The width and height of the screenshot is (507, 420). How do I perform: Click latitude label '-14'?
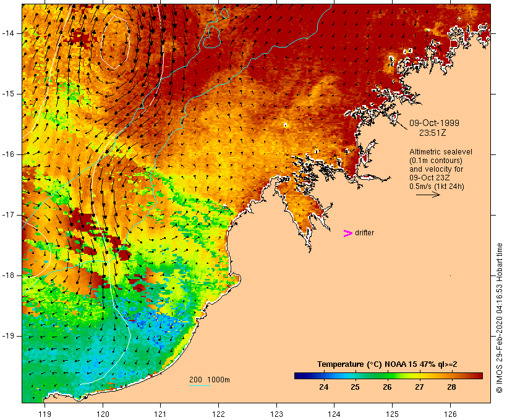pyautogui.click(x=8, y=33)
